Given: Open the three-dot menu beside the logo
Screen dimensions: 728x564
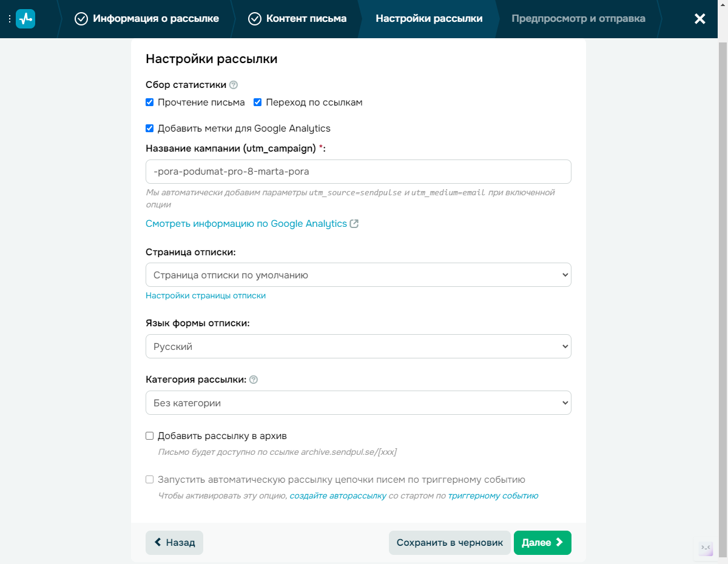Looking at the screenshot, I should [x=10, y=19].
